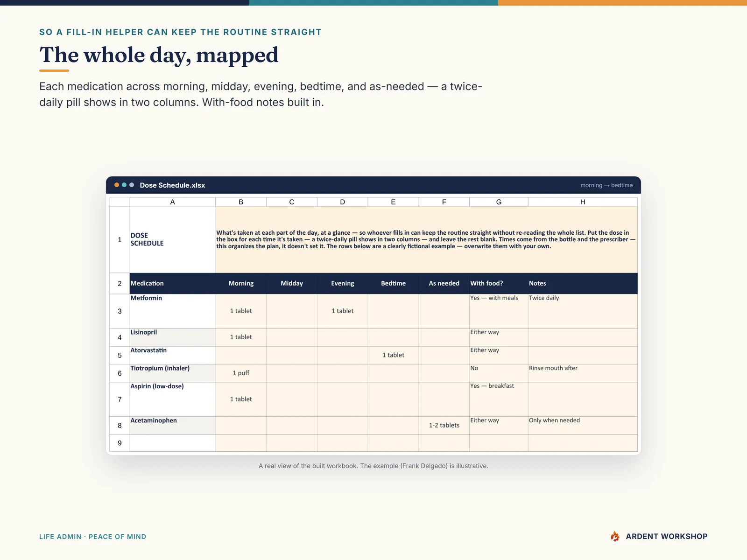Click the orange window dot in title bar
This screenshot has height=560, width=747.
point(117,185)
